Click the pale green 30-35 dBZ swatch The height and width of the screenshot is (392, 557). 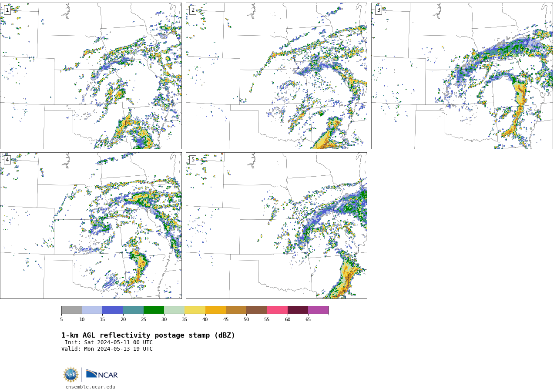pyautogui.click(x=174, y=310)
